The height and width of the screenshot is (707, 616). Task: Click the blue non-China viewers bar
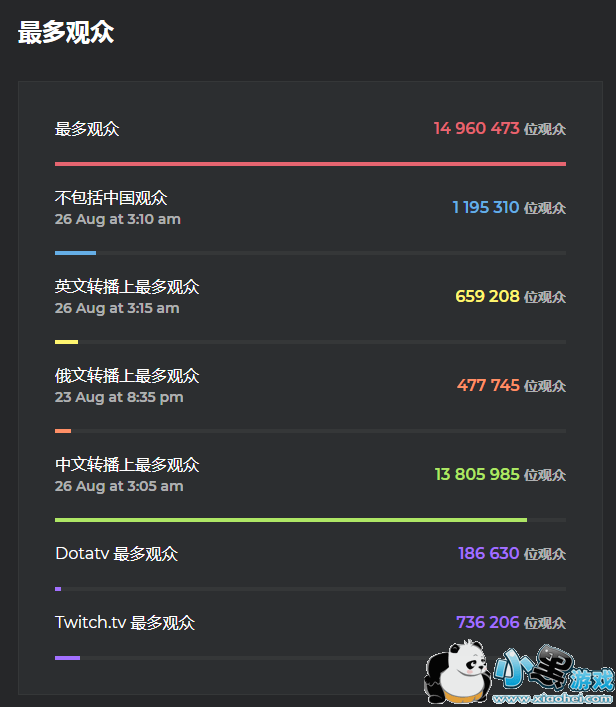tap(75, 253)
